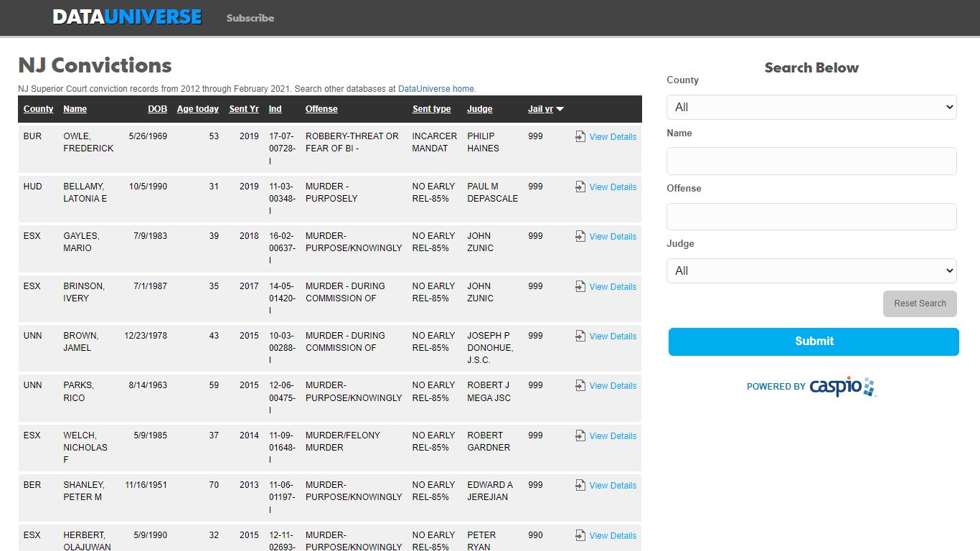Viewport: 980px width, 551px height.
Task: Click offense MURDER/FELONY MURDER
Action: click(x=343, y=441)
